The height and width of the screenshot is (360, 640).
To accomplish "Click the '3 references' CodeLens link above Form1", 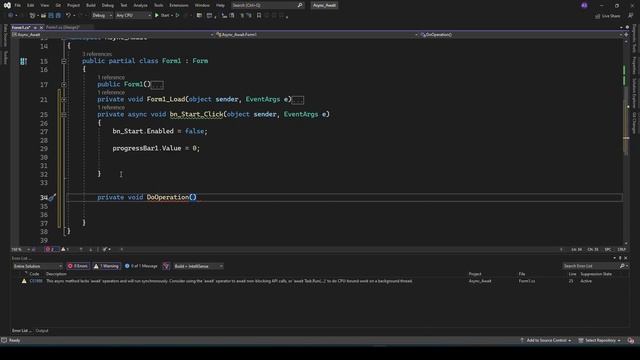I will (97, 54).
